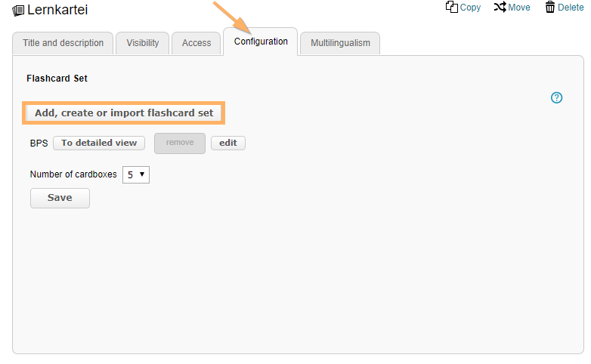Screen dimensions: 591x364
Task: Open the Visibility tab
Action: (143, 43)
